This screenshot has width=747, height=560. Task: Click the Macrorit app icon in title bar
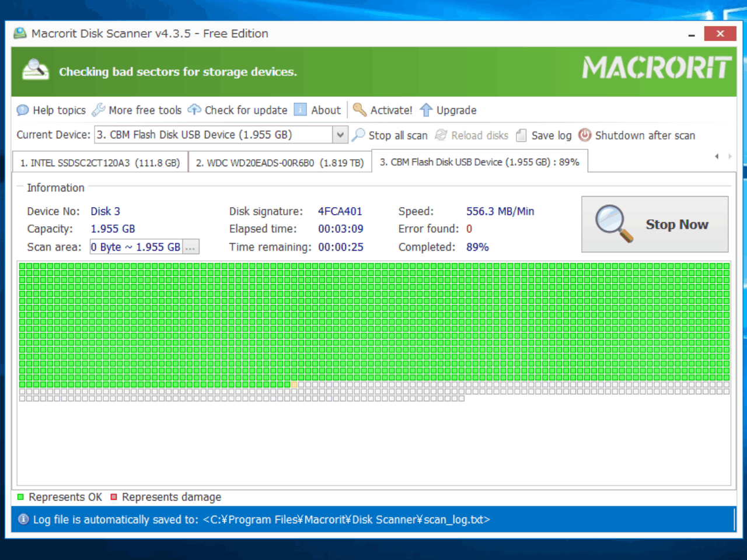point(20,33)
